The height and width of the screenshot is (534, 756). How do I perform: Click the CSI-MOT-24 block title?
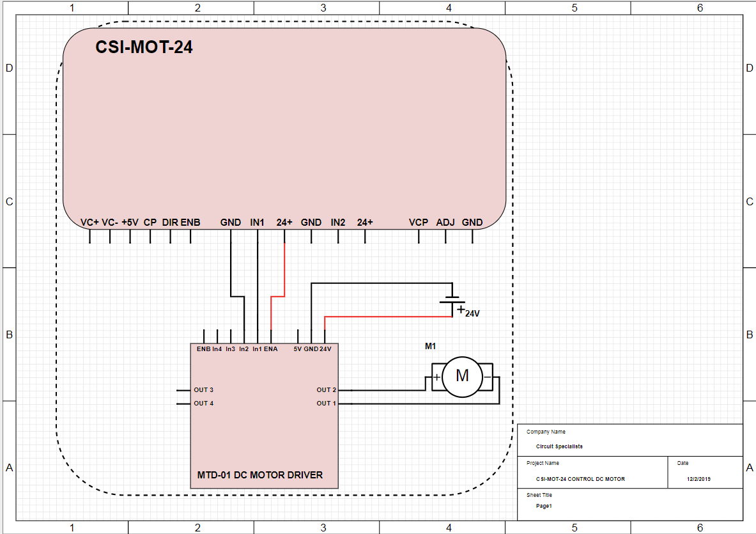click(x=144, y=47)
